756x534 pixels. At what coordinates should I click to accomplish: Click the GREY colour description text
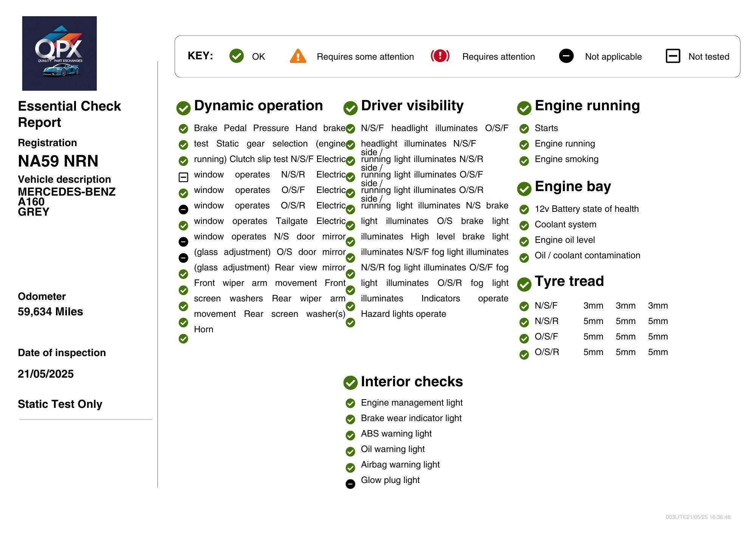[x=33, y=212]
